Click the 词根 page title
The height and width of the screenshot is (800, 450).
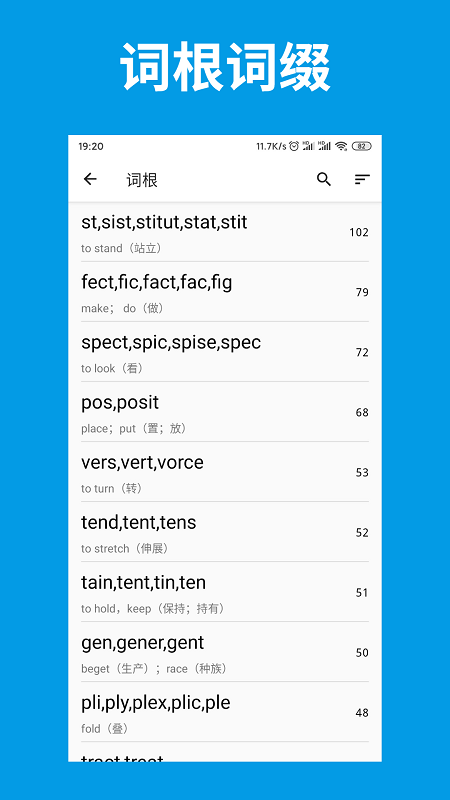[142, 180]
